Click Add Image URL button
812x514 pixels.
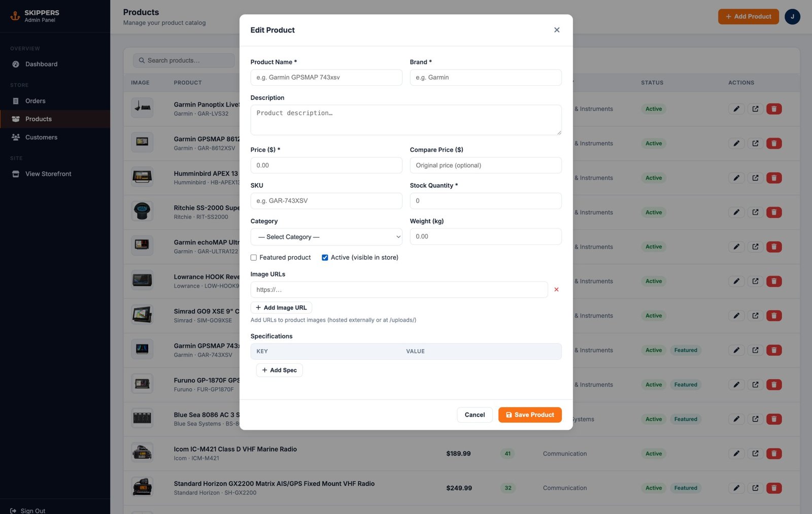[281, 308]
